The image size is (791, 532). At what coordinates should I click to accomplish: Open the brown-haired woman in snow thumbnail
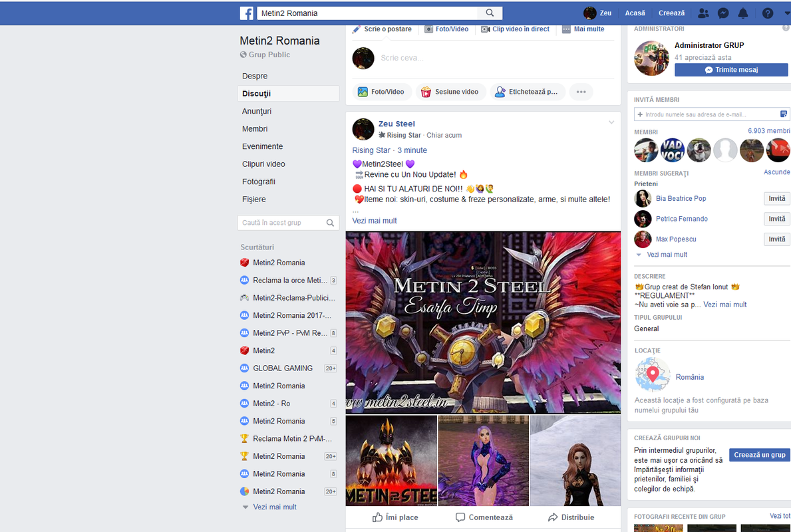[575, 461]
